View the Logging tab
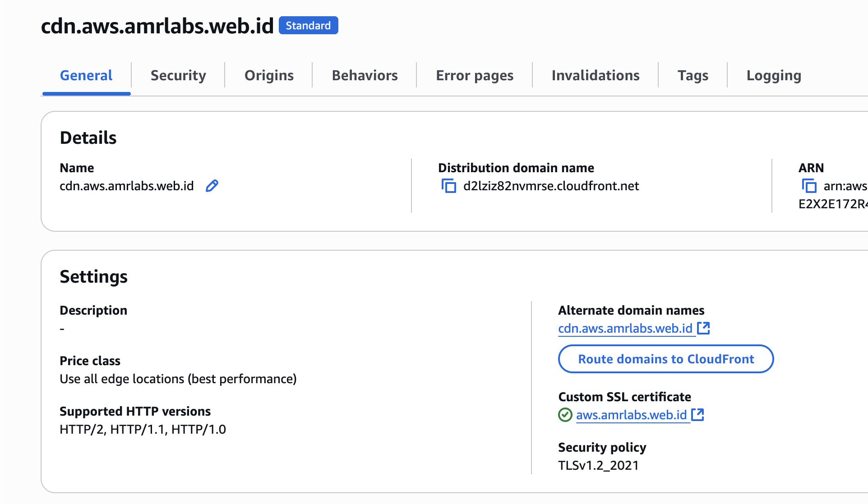868x504 pixels. point(774,75)
